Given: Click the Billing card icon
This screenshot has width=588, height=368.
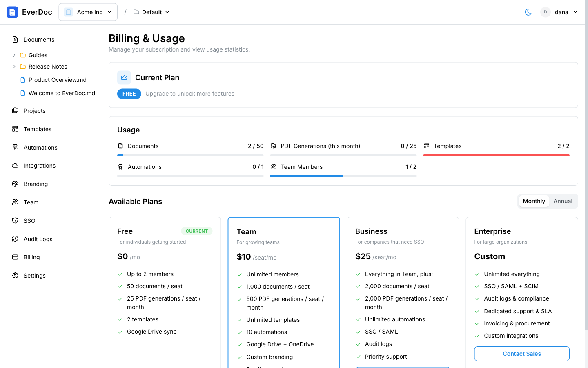Looking at the screenshot, I should (x=15, y=257).
